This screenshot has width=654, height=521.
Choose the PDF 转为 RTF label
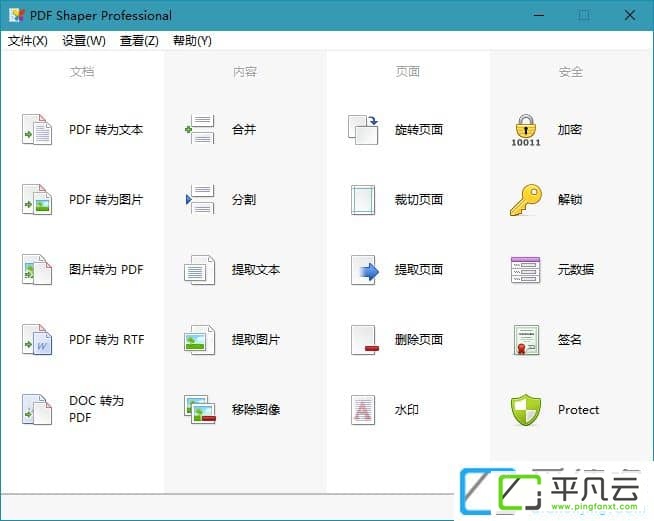pyautogui.click(x=107, y=340)
